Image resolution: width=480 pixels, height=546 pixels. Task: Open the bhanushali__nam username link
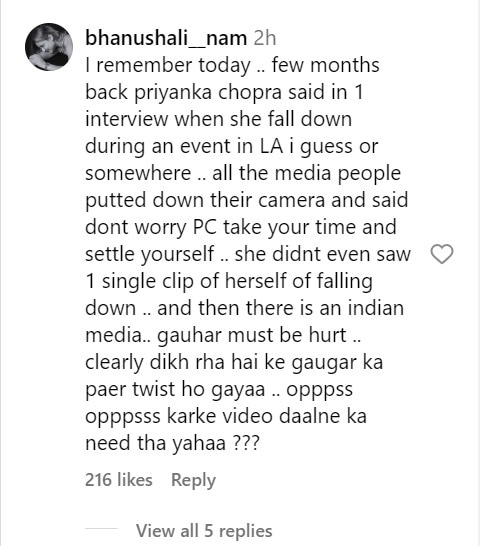coord(166,38)
